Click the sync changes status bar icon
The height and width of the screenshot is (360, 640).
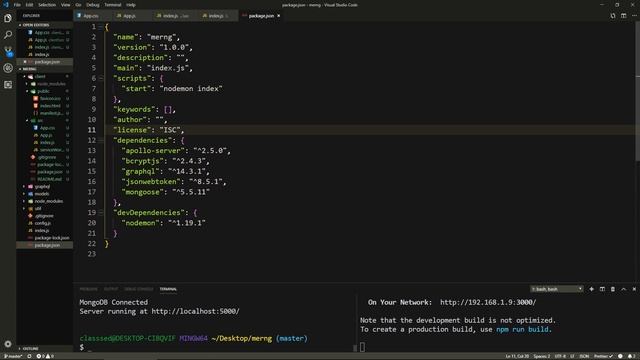pos(29,356)
